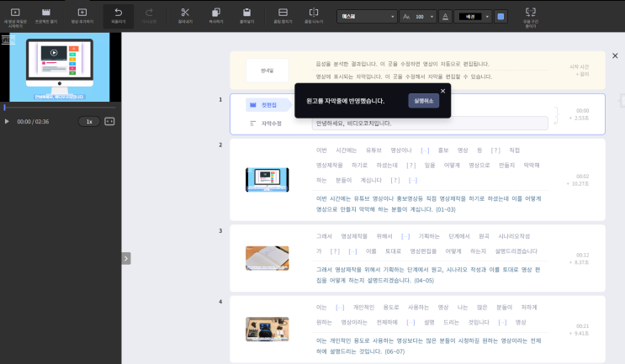This screenshot has height=364, width=625.
Task: Pick the blue background color swatch
Action: tap(501, 17)
